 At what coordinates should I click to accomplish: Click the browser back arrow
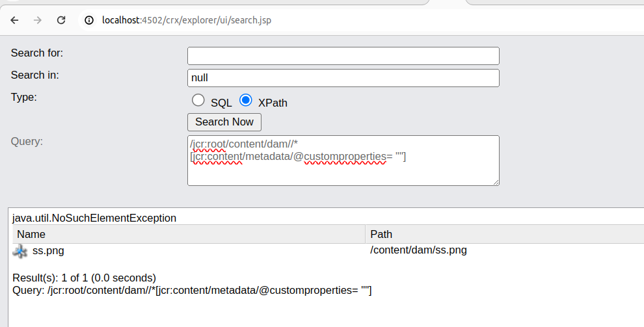[x=14, y=20]
